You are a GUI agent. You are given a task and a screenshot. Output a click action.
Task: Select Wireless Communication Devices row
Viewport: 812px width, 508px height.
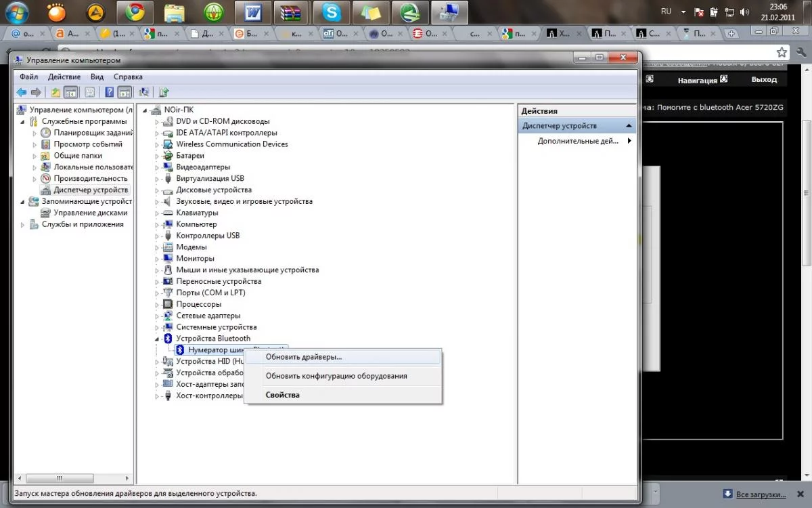[232, 144]
